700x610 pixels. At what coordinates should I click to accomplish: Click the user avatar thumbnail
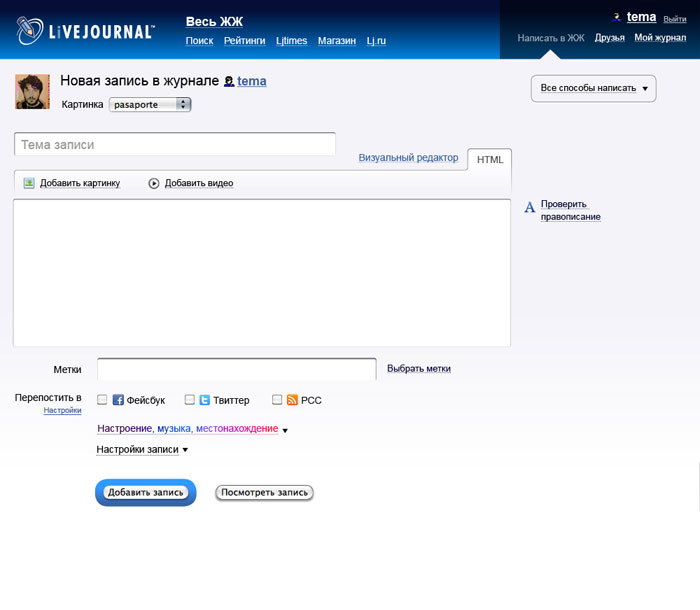[32, 91]
